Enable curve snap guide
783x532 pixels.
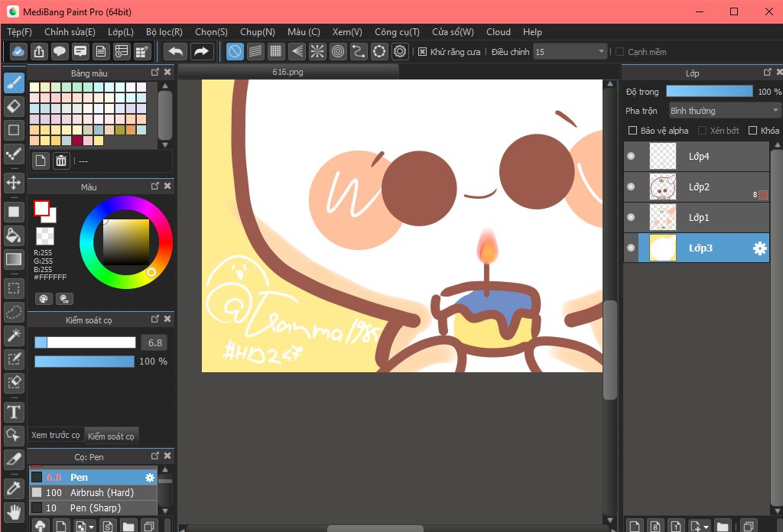pos(359,51)
